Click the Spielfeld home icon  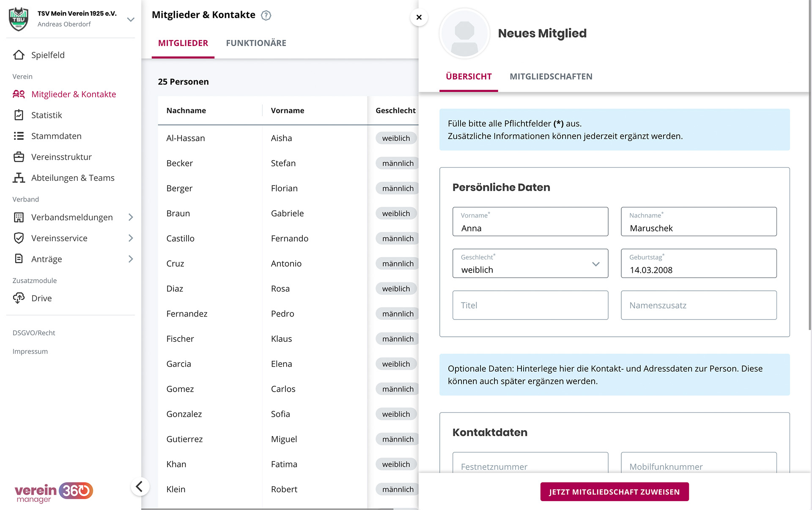pyautogui.click(x=19, y=55)
